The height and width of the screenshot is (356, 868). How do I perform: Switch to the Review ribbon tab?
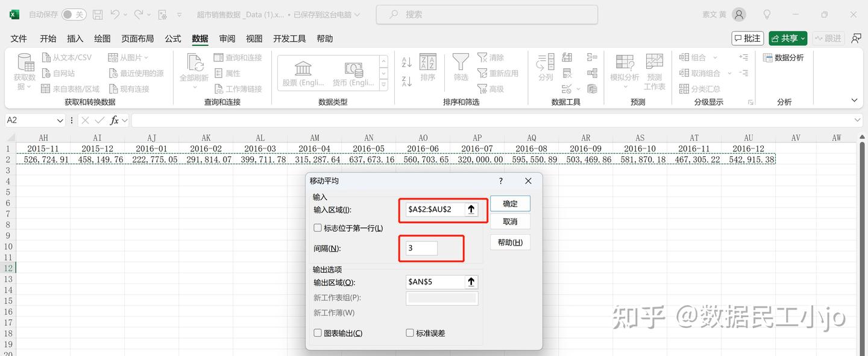[227, 38]
